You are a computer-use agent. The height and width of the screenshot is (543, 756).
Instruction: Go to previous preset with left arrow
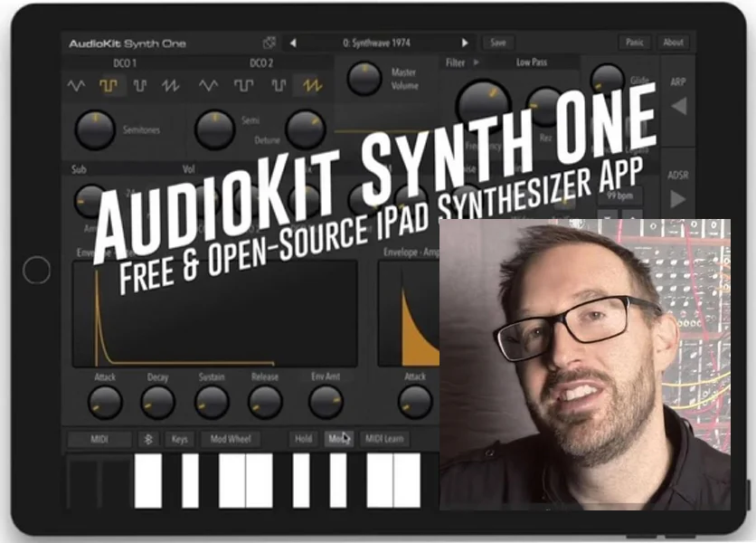(293, 43)
